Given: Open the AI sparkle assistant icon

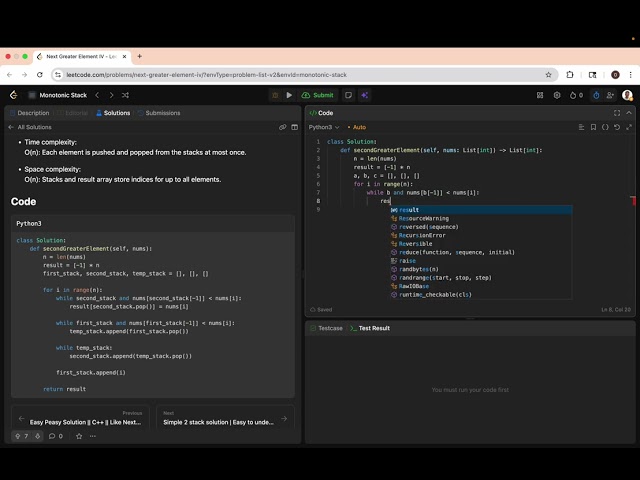Looking at the screenshot, I should [x=364, y=95].
